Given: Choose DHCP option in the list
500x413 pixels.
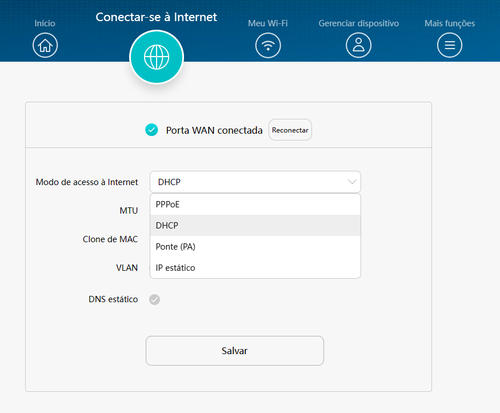Looking at the screenshot, I should tap(255, 225).
